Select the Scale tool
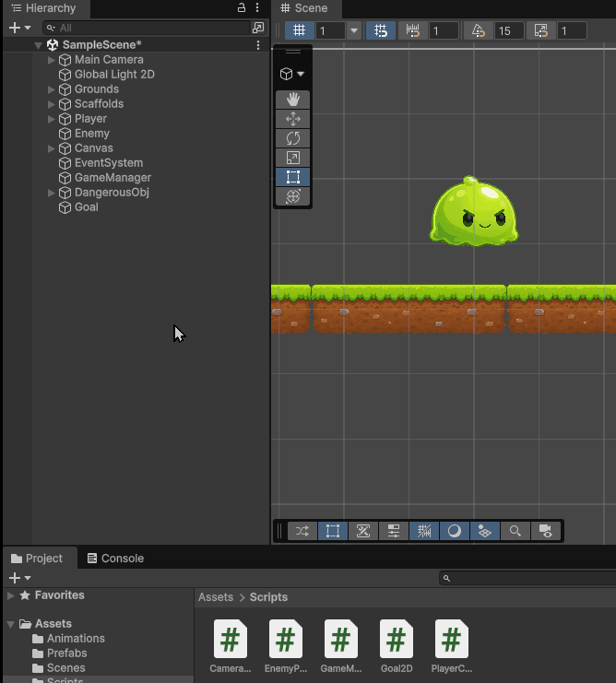Viewport: 616px width, 683px height. coord(292,158)
